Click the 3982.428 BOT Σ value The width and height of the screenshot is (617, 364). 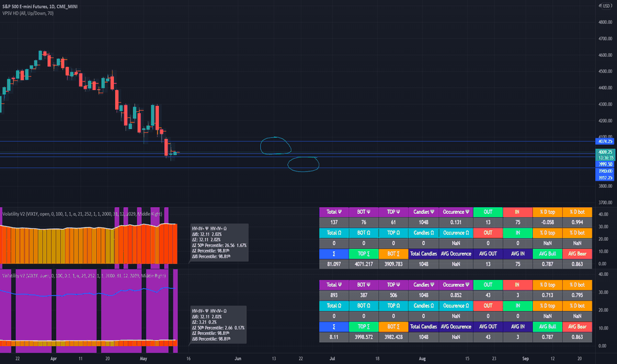[x=393, y=337]
